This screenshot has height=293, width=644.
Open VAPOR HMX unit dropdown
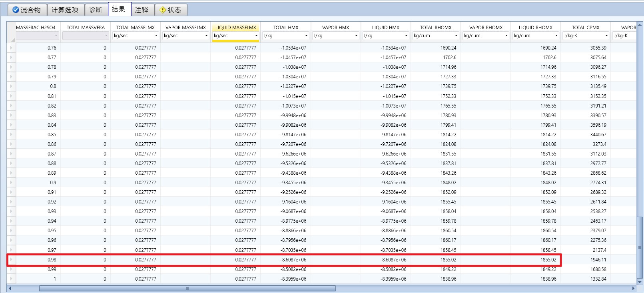pos(335,36)
